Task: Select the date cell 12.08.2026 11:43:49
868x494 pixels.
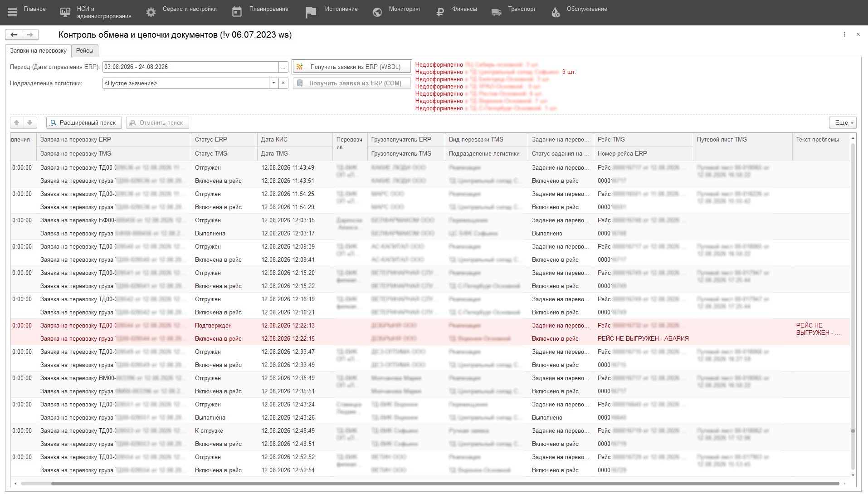Action: tap(295, 168)
